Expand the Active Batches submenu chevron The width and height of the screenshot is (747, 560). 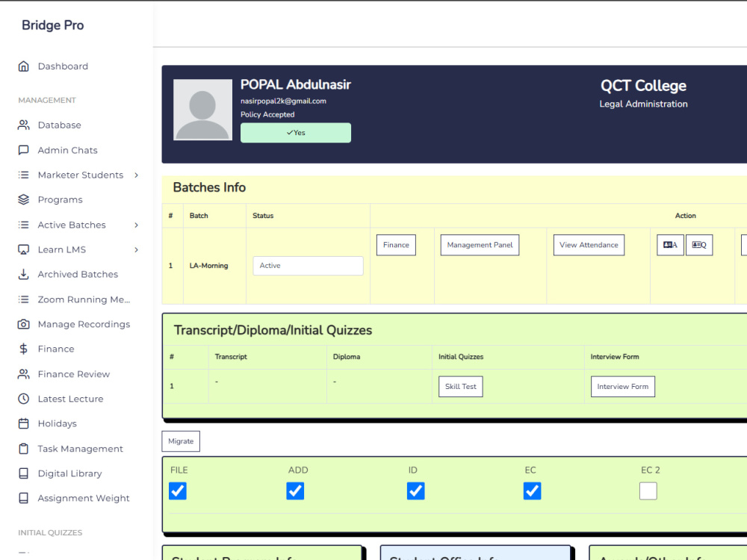pyautogui.click(x=136, y=225)
